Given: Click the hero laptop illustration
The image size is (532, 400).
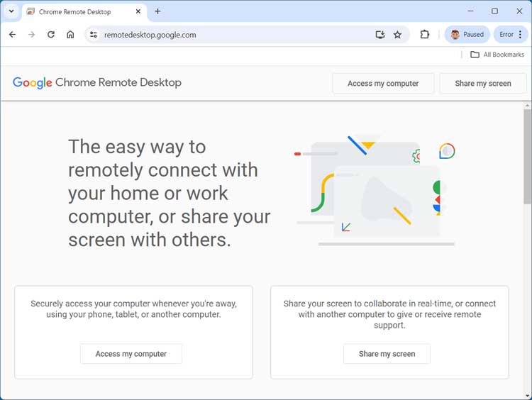Looking at the screenshot, I should (x=375, y=190).
